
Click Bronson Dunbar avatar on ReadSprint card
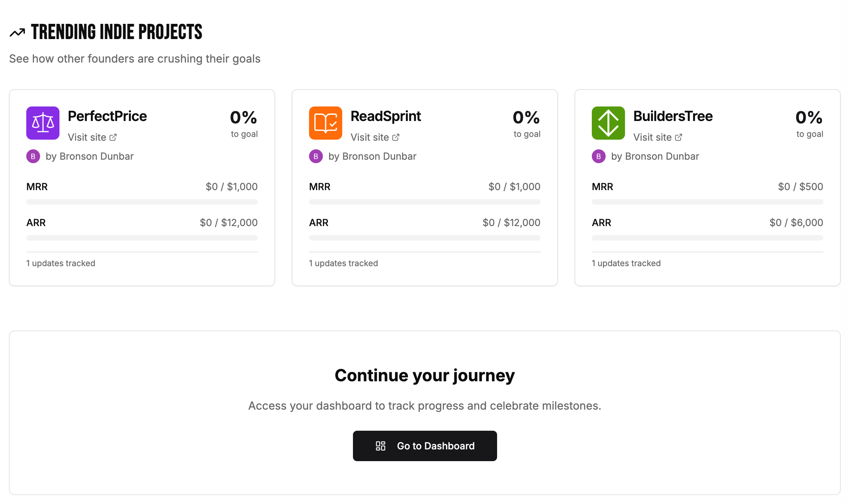pos(316,156)
